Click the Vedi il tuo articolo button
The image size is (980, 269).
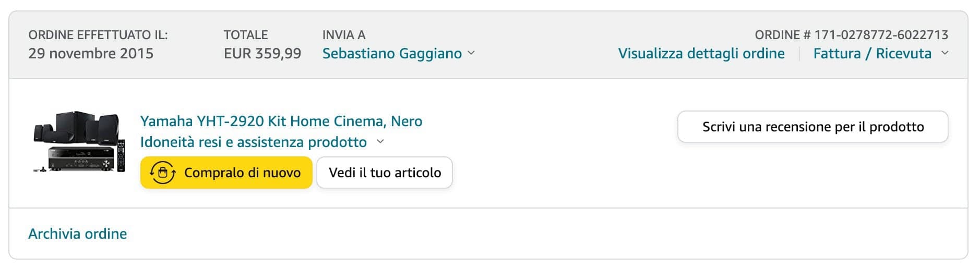click(x=385, y=173)
